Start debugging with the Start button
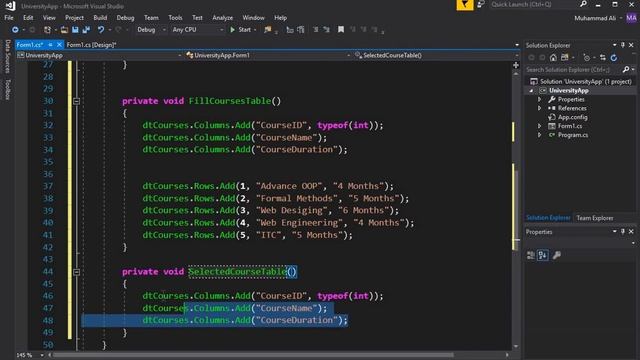The height and width of the screenshot is (360, 640). pos(240,30)
